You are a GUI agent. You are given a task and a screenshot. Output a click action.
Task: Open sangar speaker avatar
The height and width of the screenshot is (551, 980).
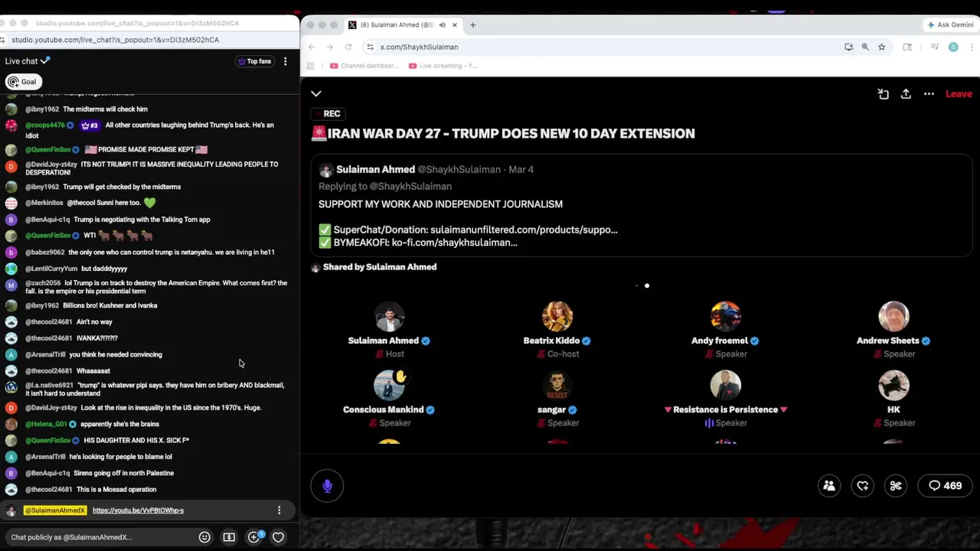(x=557, y=385)
